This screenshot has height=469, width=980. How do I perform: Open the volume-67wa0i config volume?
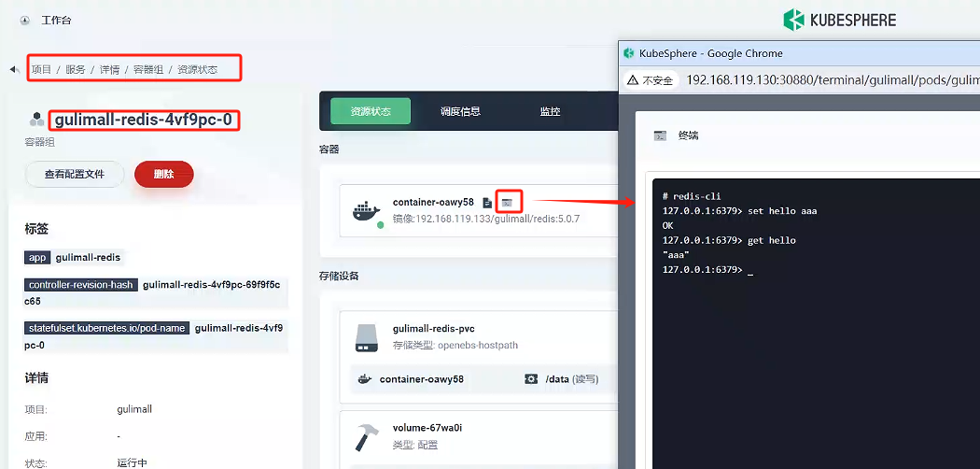tap(427, 428)
